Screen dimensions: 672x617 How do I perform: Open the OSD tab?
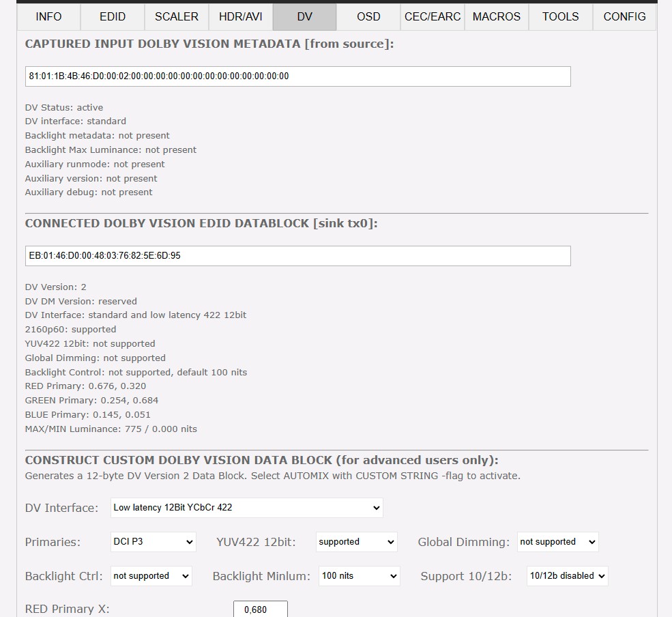coord(368,17)
